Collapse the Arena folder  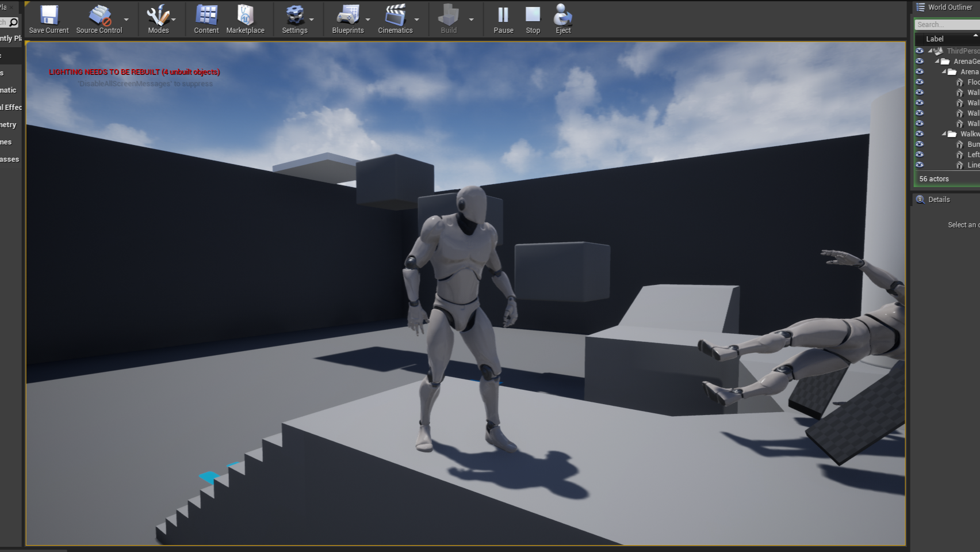pyautogui.click(x=945, y=71)
